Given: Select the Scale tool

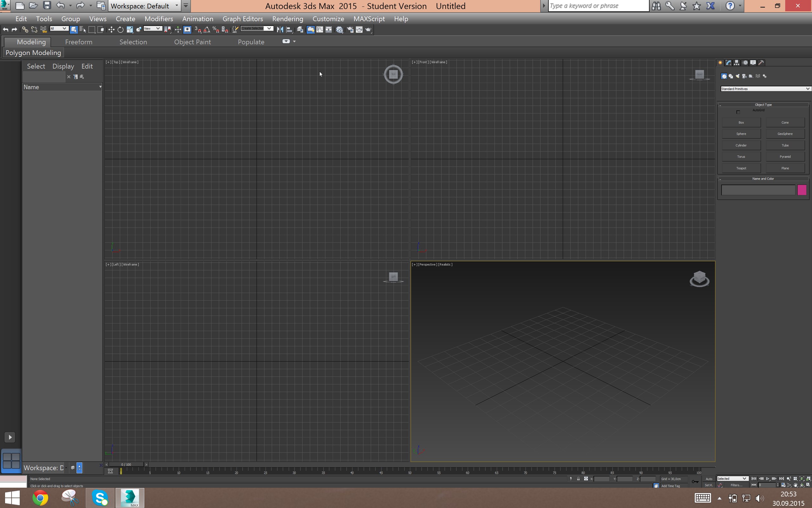Looking at the screenshot, I should pyautogui.click(x=129, y=30).
